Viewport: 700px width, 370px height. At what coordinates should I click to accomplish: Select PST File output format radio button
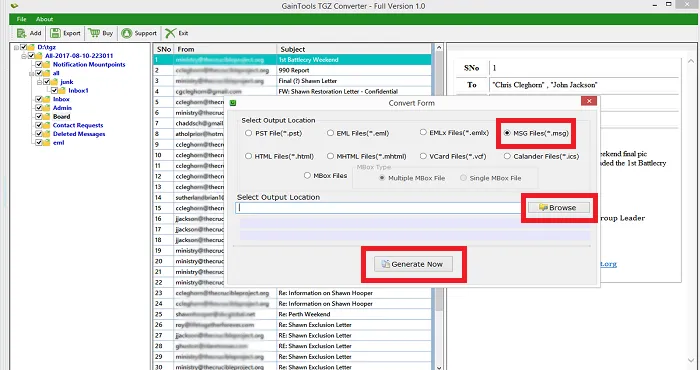(x=248, y=133)
